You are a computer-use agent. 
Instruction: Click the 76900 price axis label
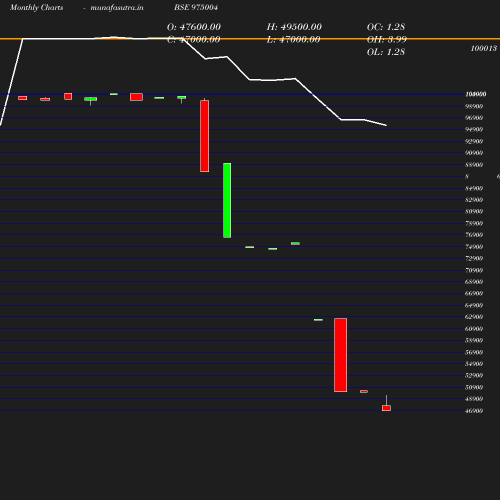point(474,235)
